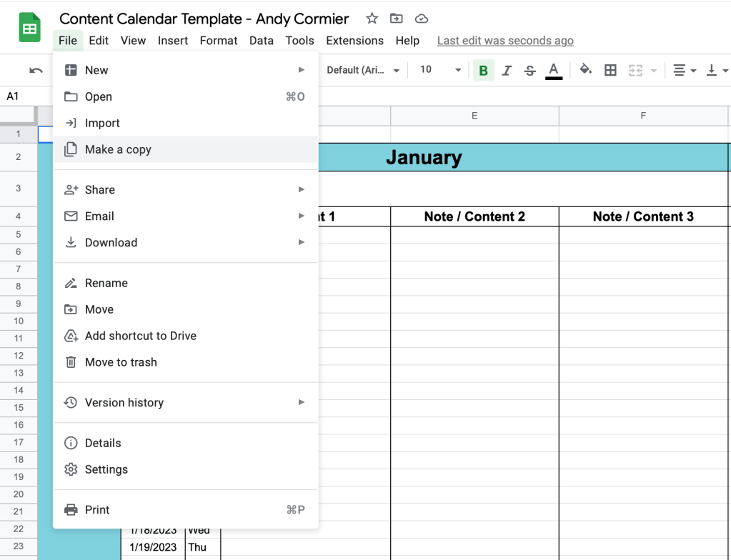Toggle italic text formatting
Image resolution: width=731 pixels, height=560 pixels.
[x=507, y=70]
